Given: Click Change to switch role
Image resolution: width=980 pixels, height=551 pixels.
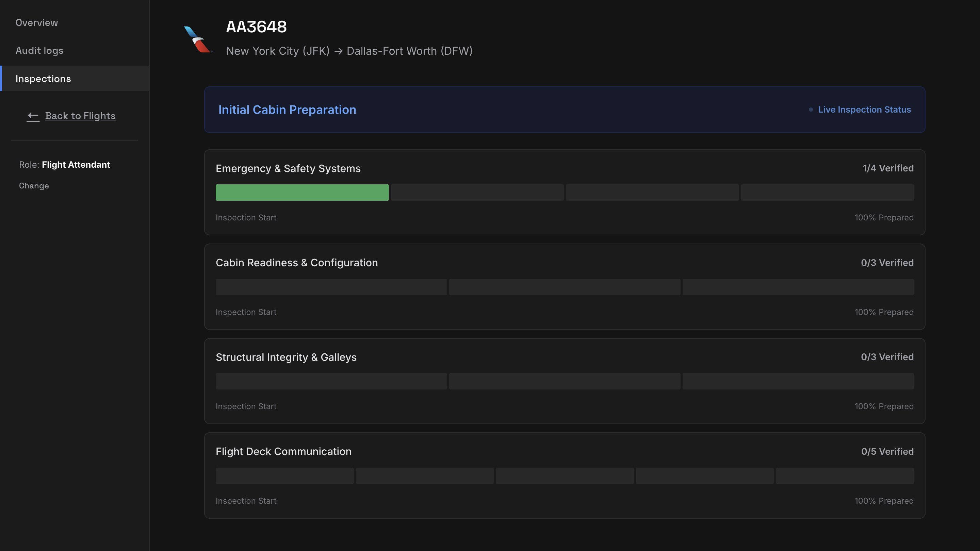Looking at the screenshot, I should click(34, 186).
